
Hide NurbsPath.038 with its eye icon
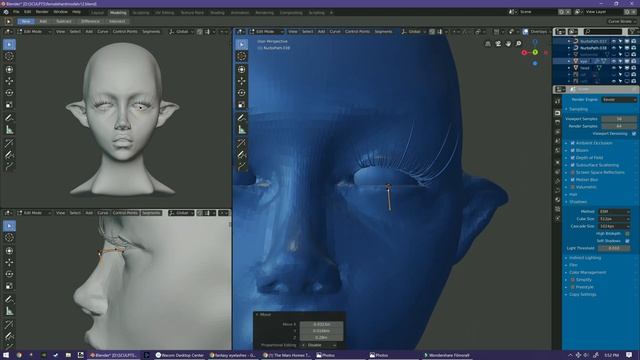(x=613, y=48)
